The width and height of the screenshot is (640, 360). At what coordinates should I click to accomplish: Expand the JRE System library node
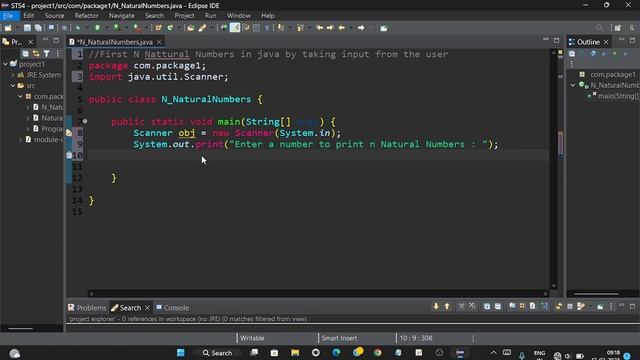tap(13, 75)
